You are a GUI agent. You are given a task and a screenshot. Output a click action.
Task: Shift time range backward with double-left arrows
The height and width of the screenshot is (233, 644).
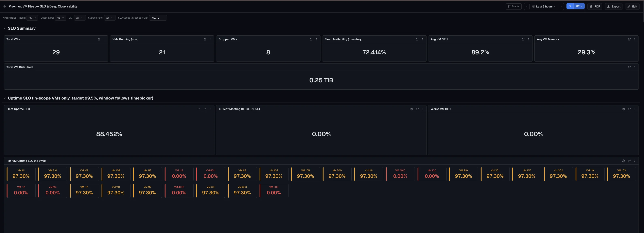(527, 6)
